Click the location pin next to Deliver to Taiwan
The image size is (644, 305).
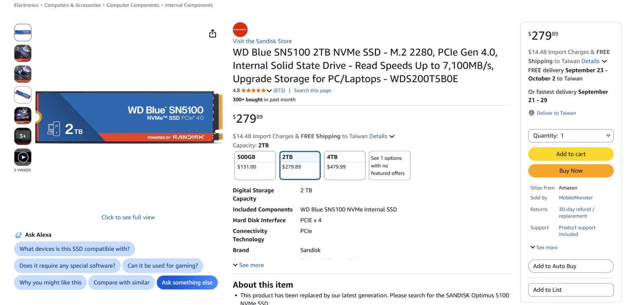531,113
